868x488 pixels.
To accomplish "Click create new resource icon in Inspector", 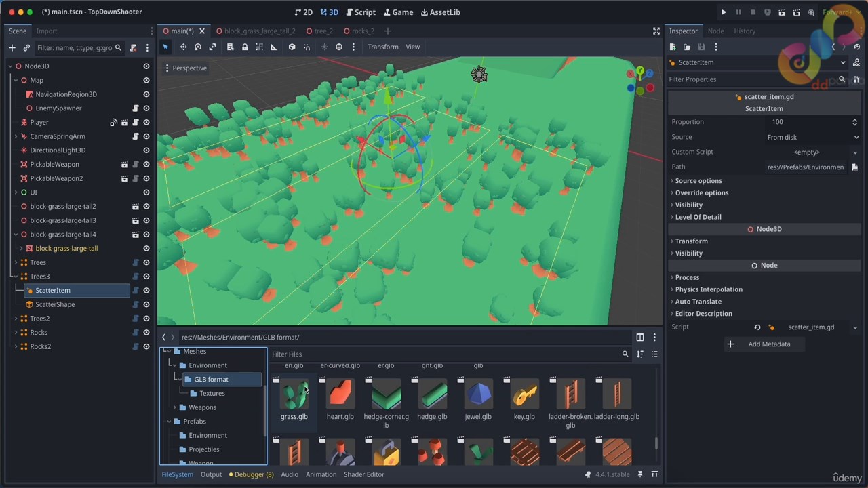I will coord(673,47).
